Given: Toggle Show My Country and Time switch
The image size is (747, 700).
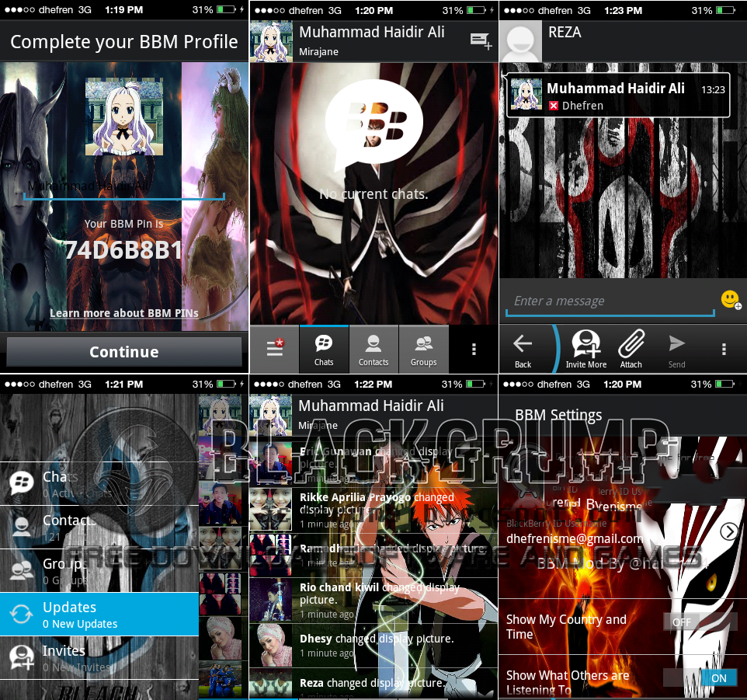Looking at the screenshot, I should point(700,622).
